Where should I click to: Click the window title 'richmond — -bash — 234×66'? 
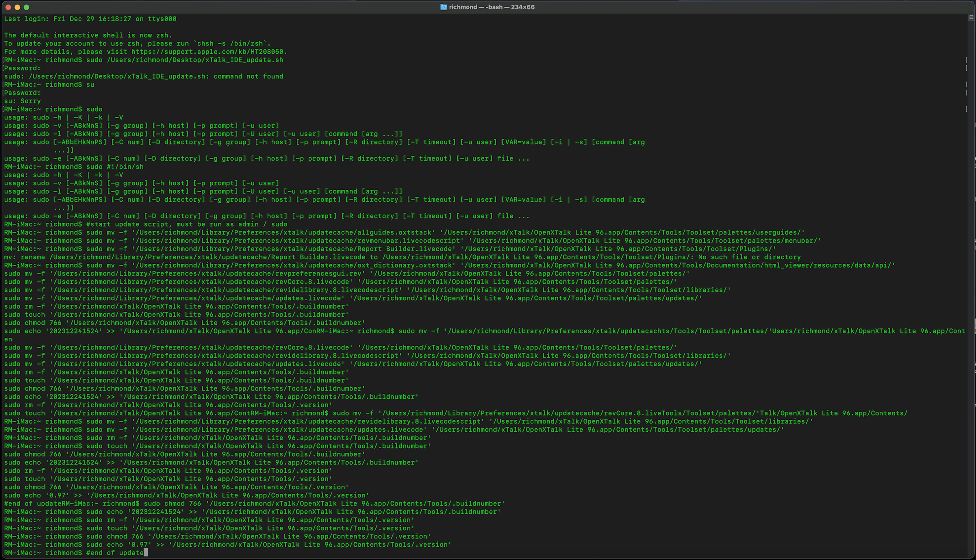coord(492,7)
